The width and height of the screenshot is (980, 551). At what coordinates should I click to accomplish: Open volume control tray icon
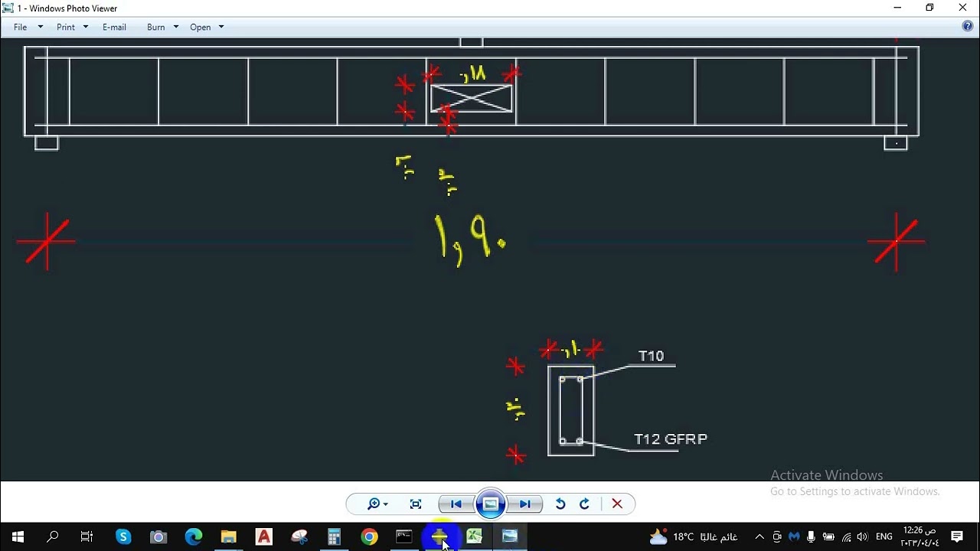click(863, 537)
